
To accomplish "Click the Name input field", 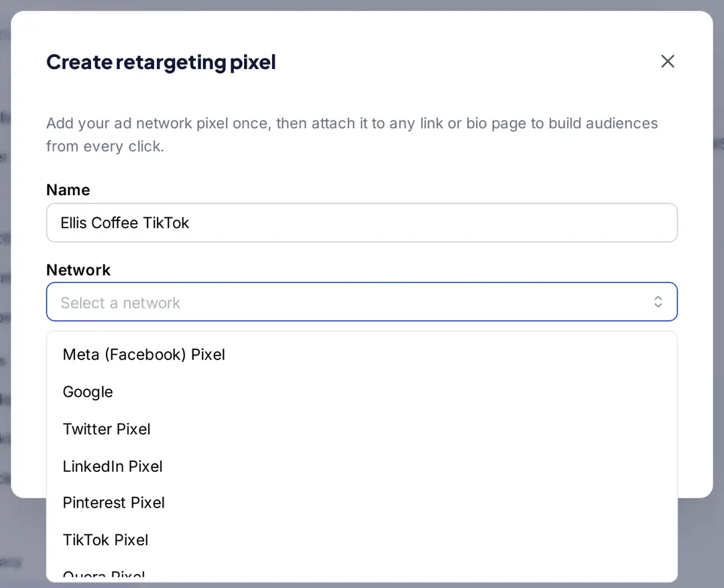I will click(361, 223).
